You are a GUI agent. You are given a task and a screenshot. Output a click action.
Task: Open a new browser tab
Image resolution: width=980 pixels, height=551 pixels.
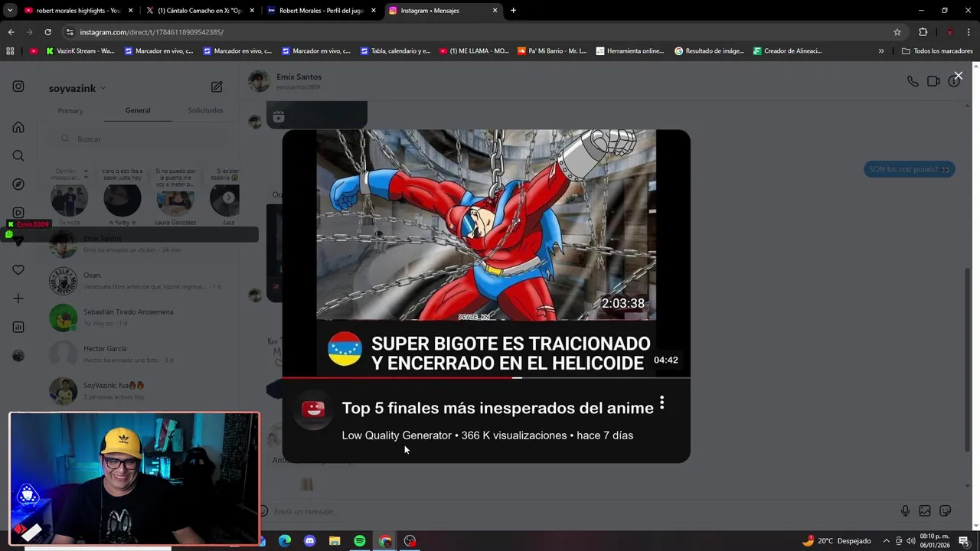pyautogui.click(x=513, y=11)
